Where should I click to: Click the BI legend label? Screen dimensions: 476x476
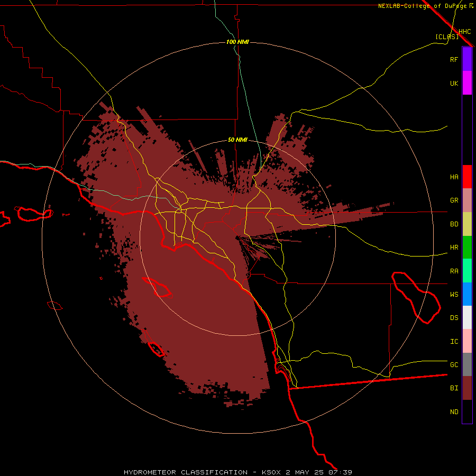(x=454, y=388)
